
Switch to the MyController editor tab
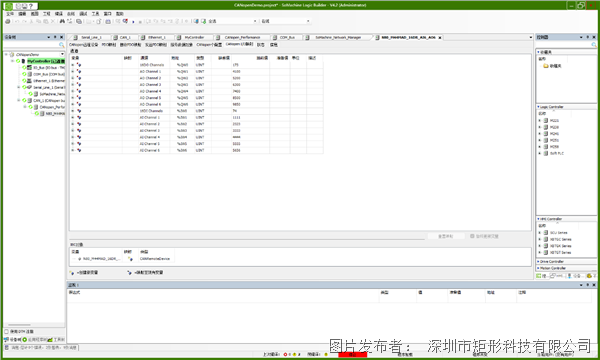point(193,37)
